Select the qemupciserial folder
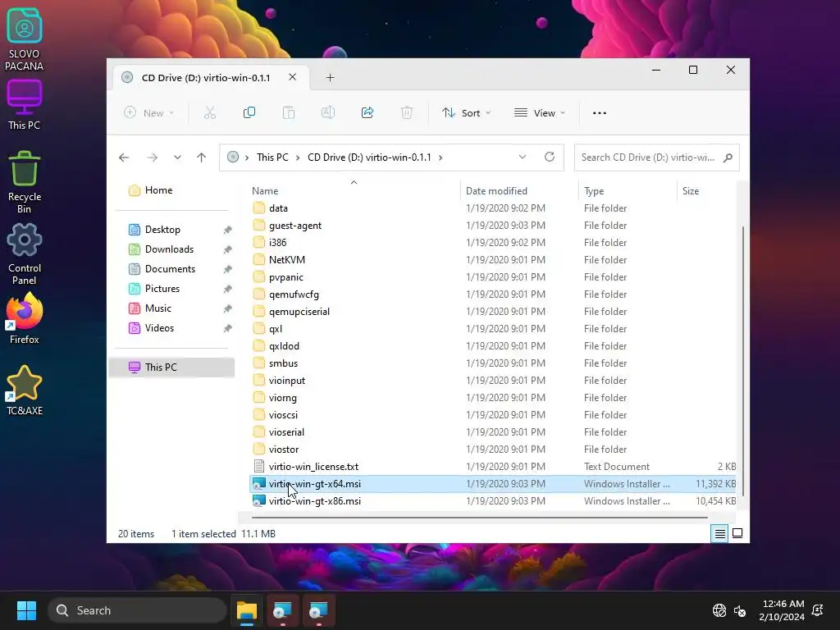Screen dimensions: 840x630 coord(493,312)
